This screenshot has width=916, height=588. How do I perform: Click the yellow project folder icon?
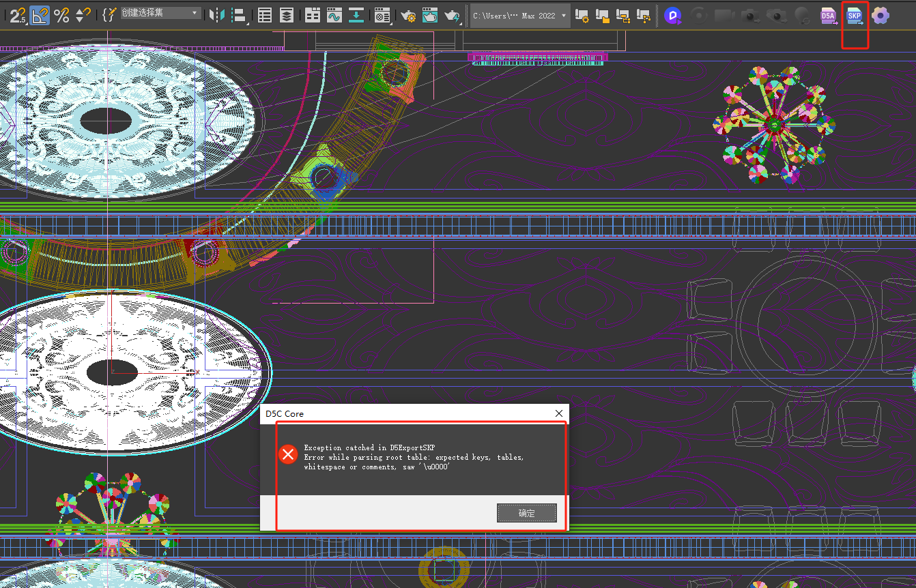pos(603,14)
